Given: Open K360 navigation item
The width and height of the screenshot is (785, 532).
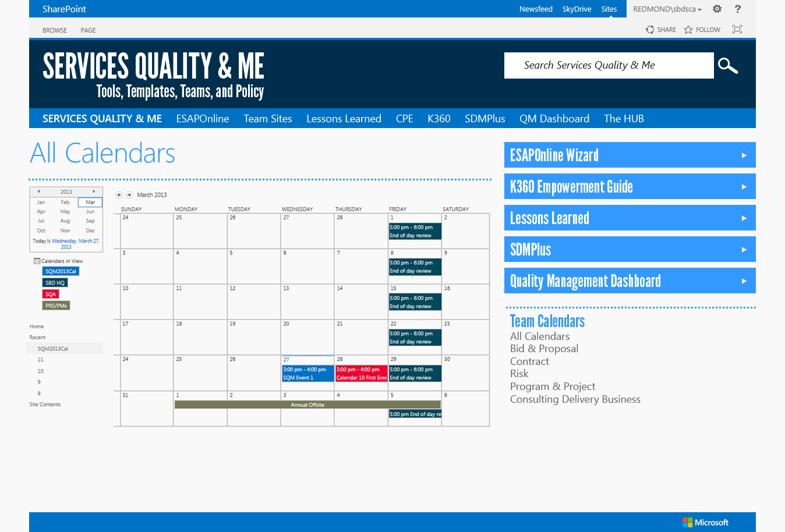Looking at the screenshot, I should pos(439,119).
